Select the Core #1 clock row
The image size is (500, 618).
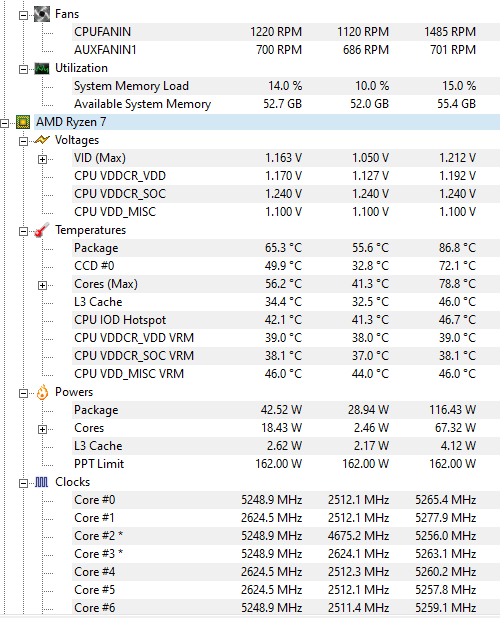click(x=286, y=518)
